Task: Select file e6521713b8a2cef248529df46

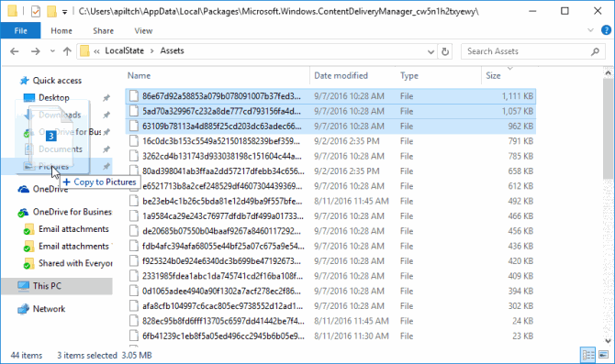Action: 330,186
